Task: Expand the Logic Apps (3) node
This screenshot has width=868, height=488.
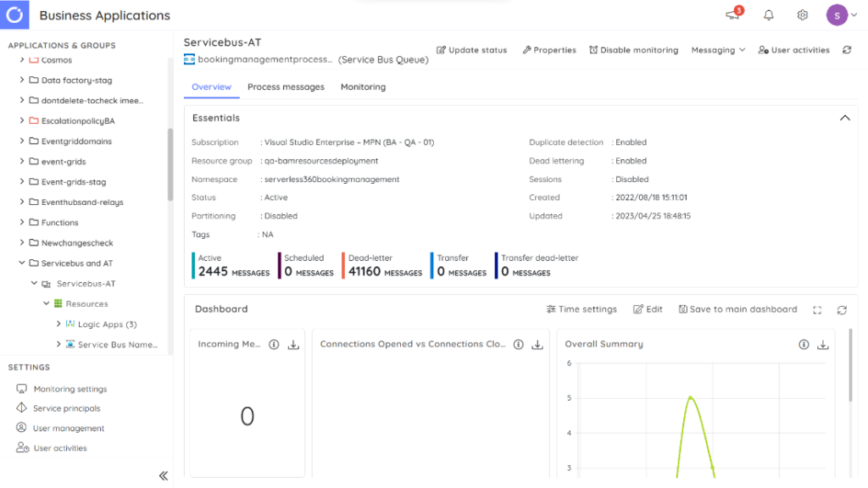Action: [58, 324]
